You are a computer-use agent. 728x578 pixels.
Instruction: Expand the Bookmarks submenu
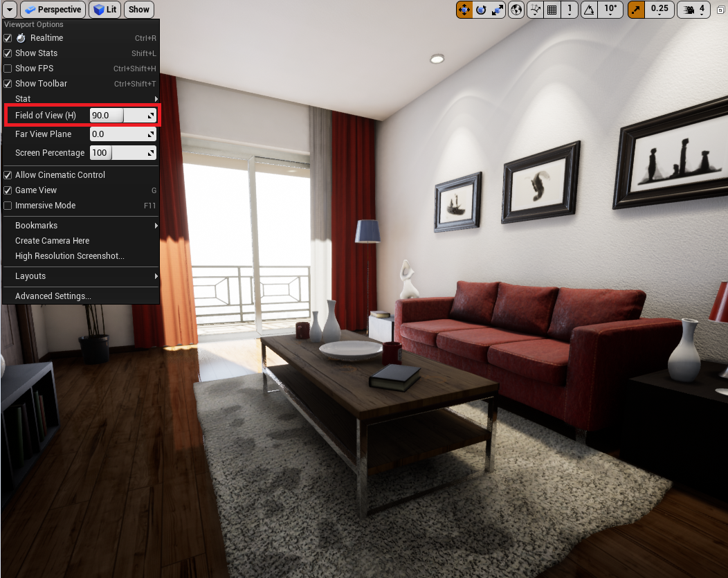point(81,226)
